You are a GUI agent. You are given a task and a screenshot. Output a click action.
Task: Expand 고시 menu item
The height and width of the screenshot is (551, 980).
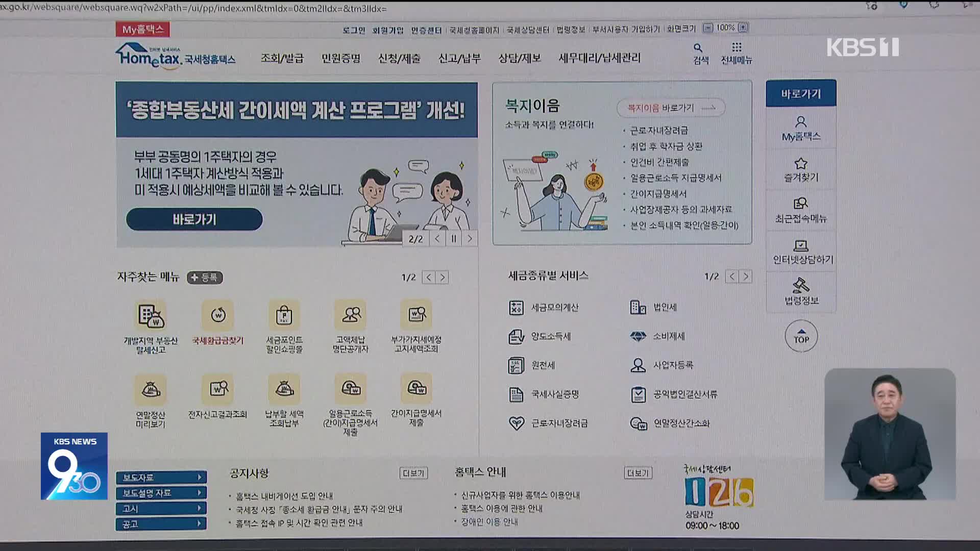[x=161, y=508]
